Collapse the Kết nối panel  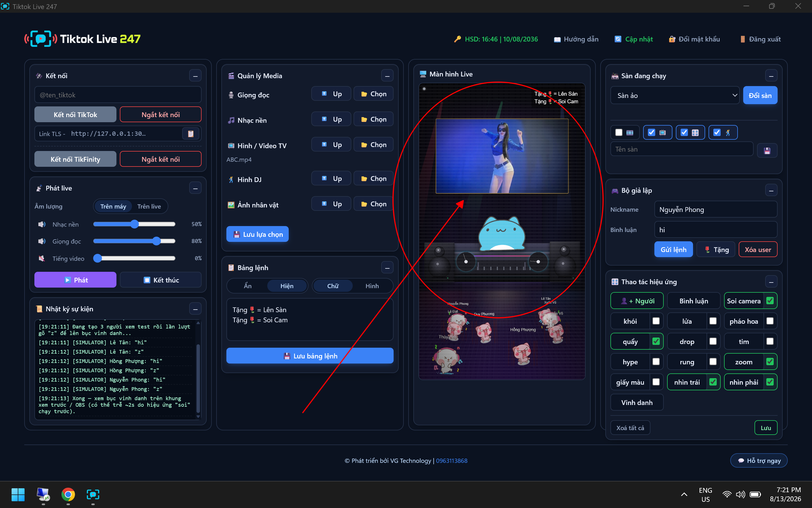point(195,76)
